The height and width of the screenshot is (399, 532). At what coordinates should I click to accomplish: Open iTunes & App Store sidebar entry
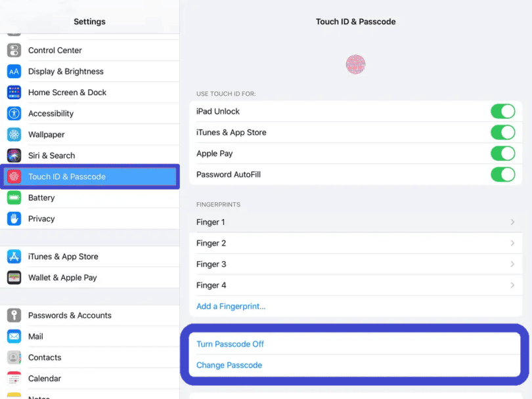pyautogui.click(x=89, y=257)
